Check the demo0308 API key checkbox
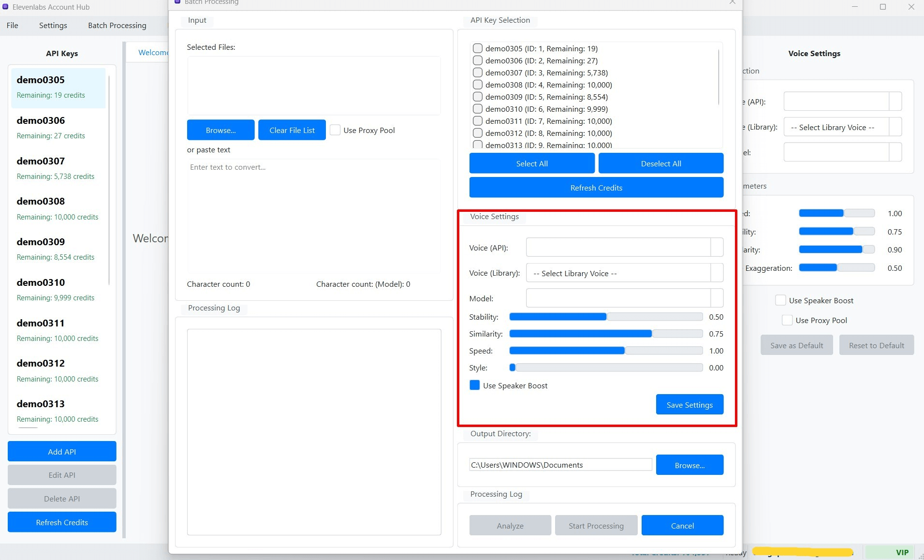The height and width of the screenshot is (560, 924). [x=478, y=85]
